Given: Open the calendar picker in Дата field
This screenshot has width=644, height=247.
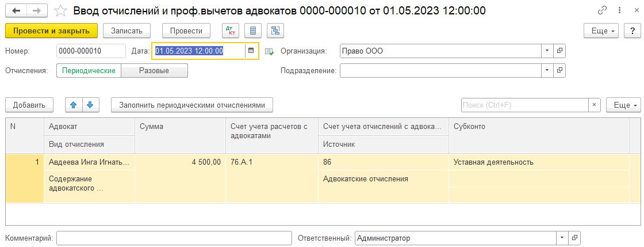Looking at the screenshot, I should pyautogui.click(x=251, y=51).
